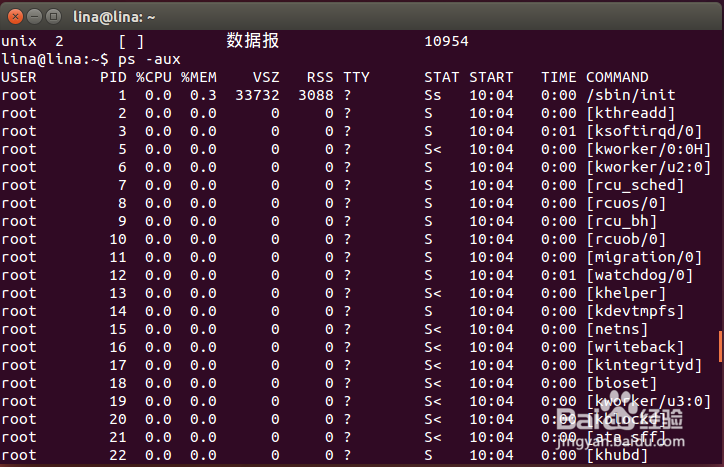Click the COMMAND column header

point(617,77)
